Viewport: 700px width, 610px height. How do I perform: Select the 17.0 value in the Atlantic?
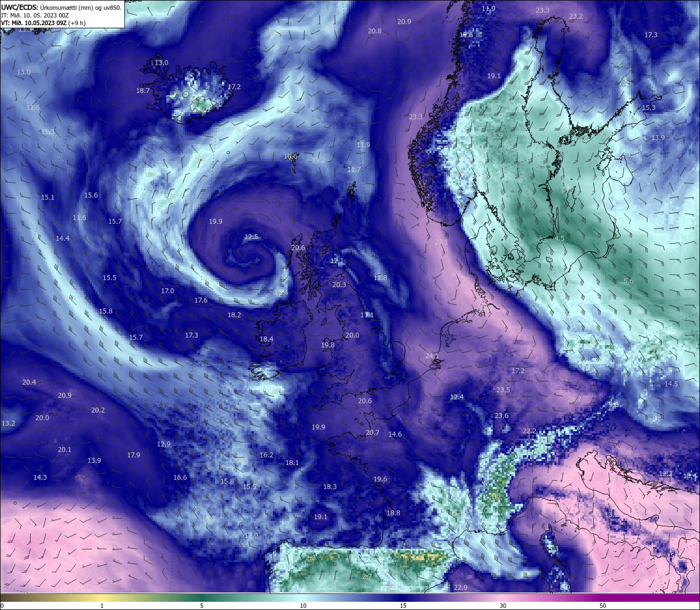167,291
